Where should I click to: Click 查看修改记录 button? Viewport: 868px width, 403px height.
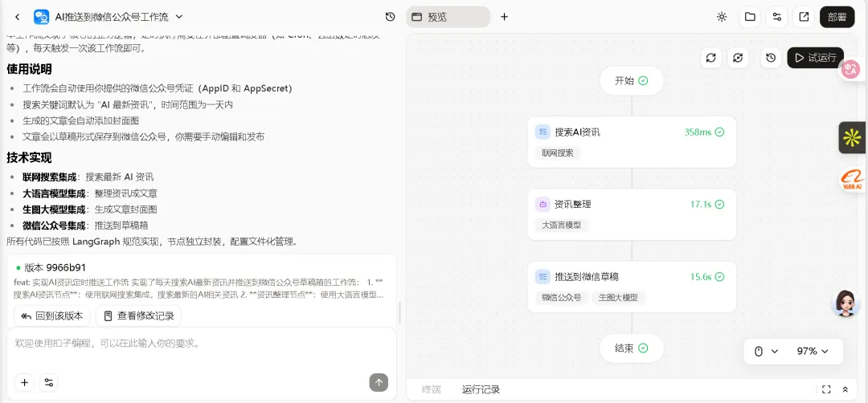pyautogui.click(x=138, y=316)
